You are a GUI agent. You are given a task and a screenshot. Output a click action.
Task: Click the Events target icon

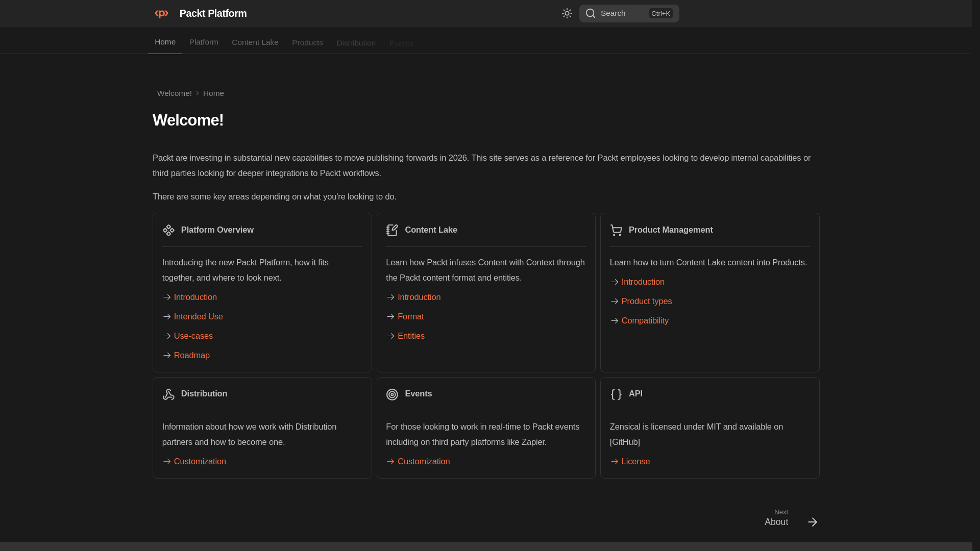pos(392,394)
